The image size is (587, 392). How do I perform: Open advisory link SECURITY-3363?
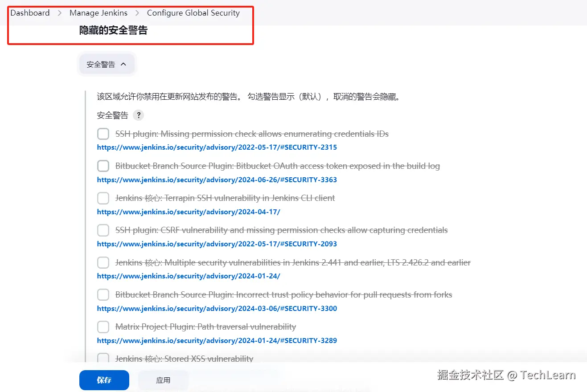217,180
